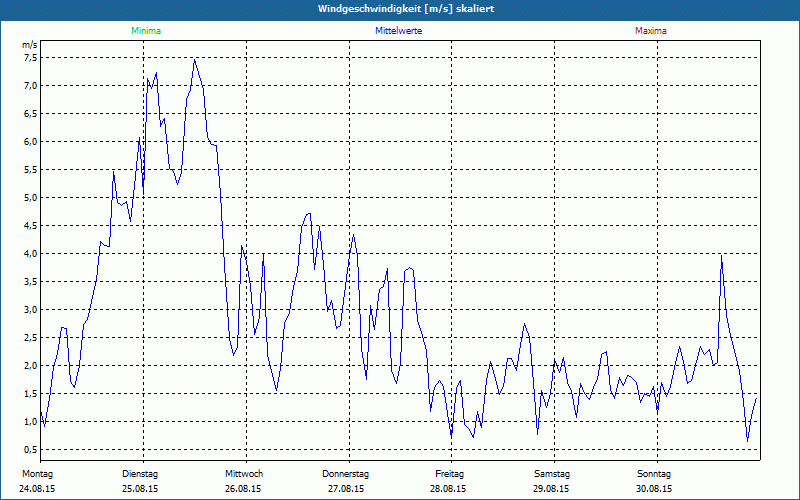
Task: Select the Montag day label
Action: (36, 473)
